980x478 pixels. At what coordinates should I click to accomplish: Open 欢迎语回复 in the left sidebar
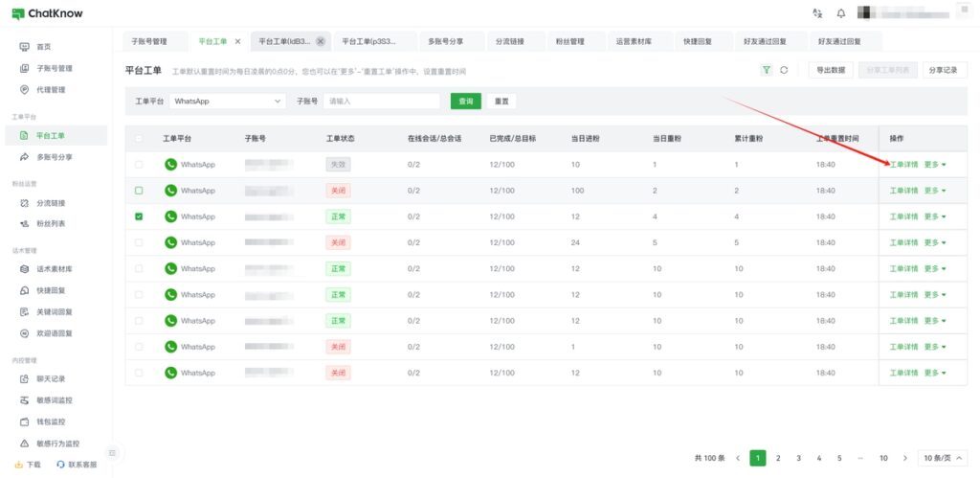pos(55,333)
